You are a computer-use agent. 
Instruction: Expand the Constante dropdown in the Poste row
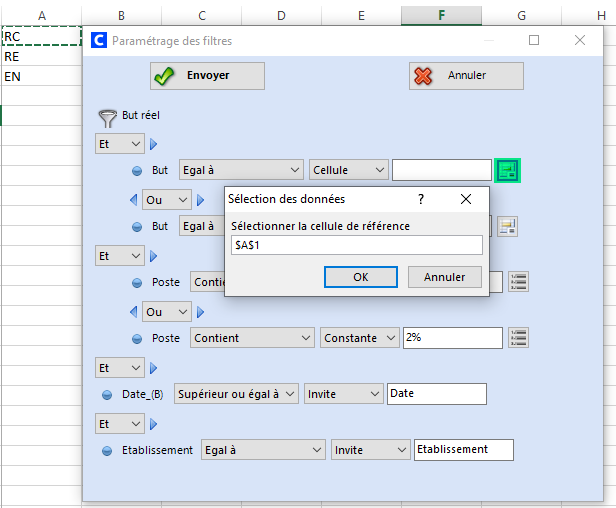(360, 338)
